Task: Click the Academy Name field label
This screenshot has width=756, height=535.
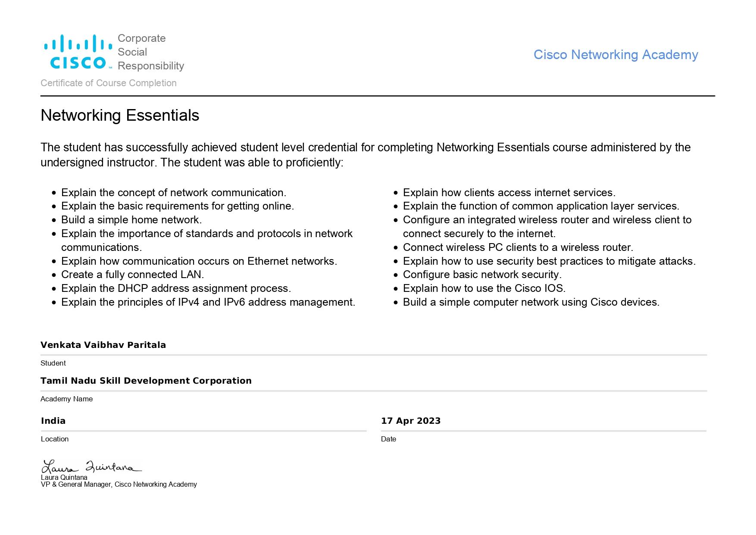Action: pyautogui.click(x=67, y=399)
